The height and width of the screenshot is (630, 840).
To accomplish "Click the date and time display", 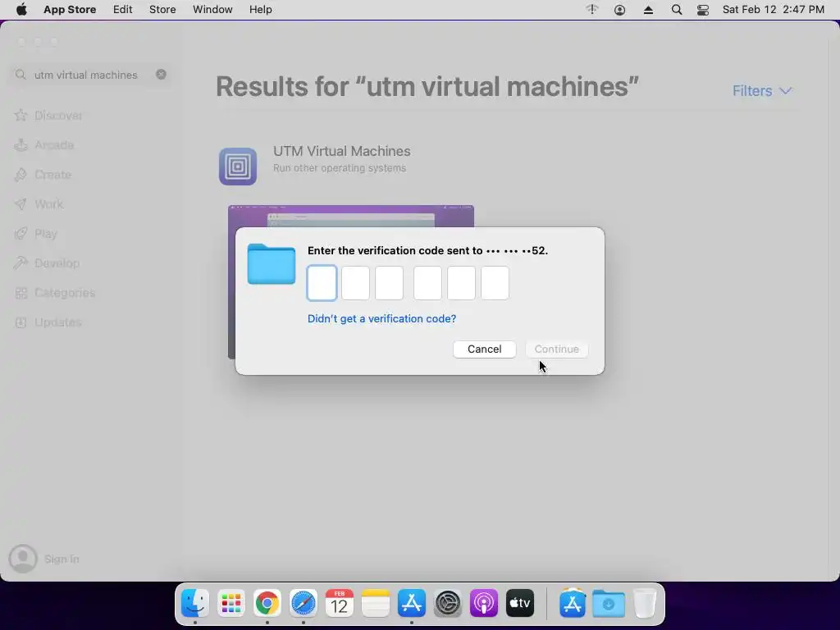I will pyautogui.click(x=773, y=10).
